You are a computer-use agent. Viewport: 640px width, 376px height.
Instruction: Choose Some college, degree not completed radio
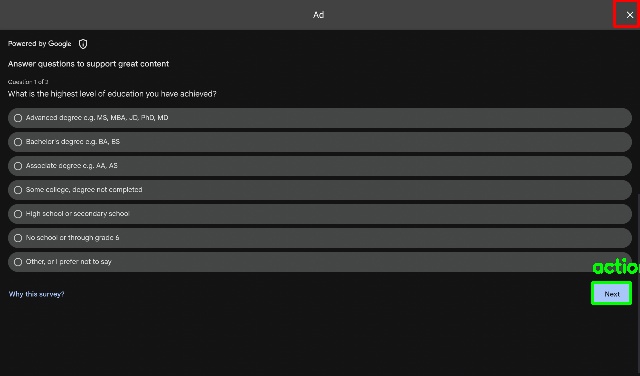[x=18, y=190]
